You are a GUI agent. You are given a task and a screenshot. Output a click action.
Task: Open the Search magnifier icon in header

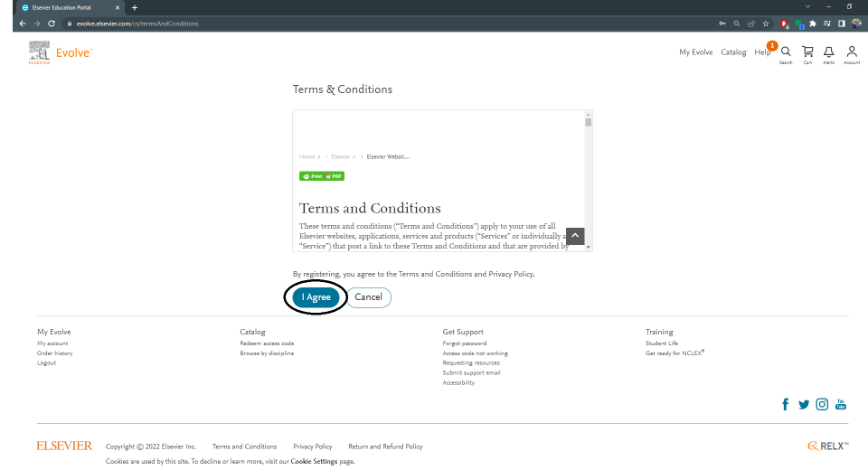tap(786, 52)
